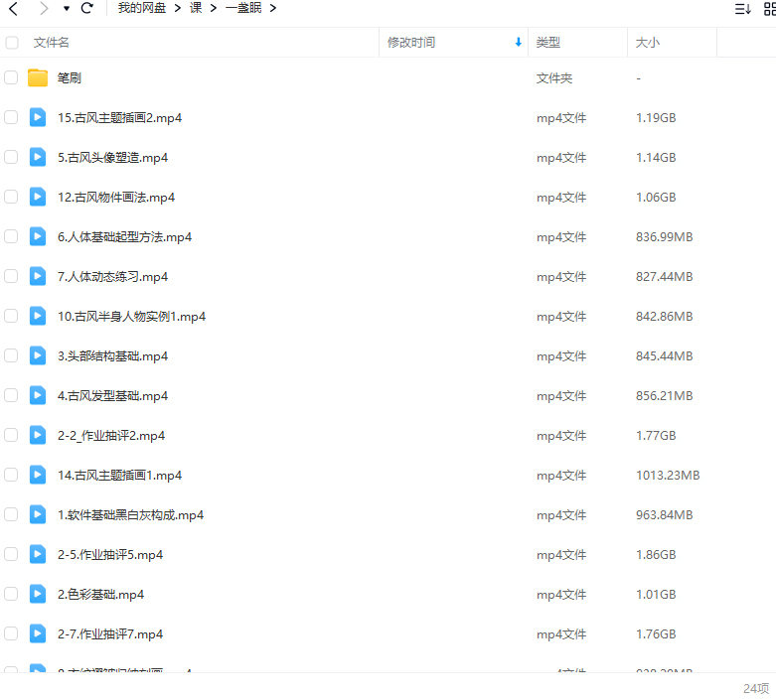Click video icon for 15.古风主题插画2.mp4
776x700 pixels.
pyautogui.click(x=38, y=118)
